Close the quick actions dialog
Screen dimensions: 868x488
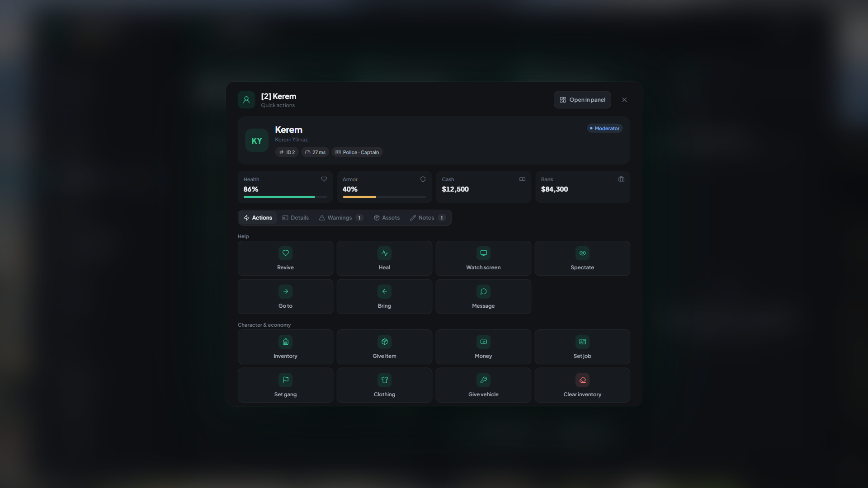tap(624, 100)
